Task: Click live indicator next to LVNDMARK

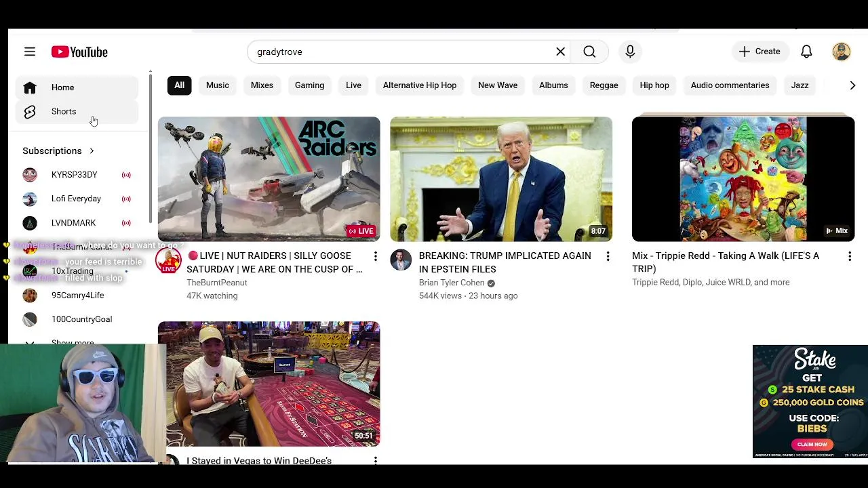Action: click(126, 223)
